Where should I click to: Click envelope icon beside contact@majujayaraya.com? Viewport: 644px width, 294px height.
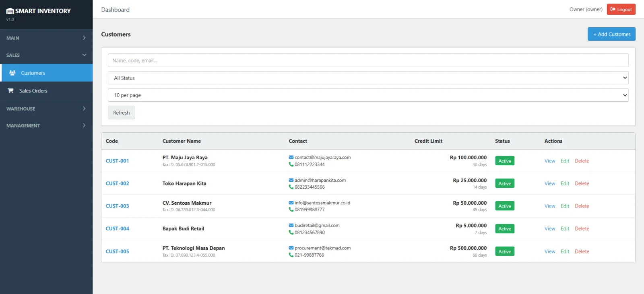click(291, 157)
